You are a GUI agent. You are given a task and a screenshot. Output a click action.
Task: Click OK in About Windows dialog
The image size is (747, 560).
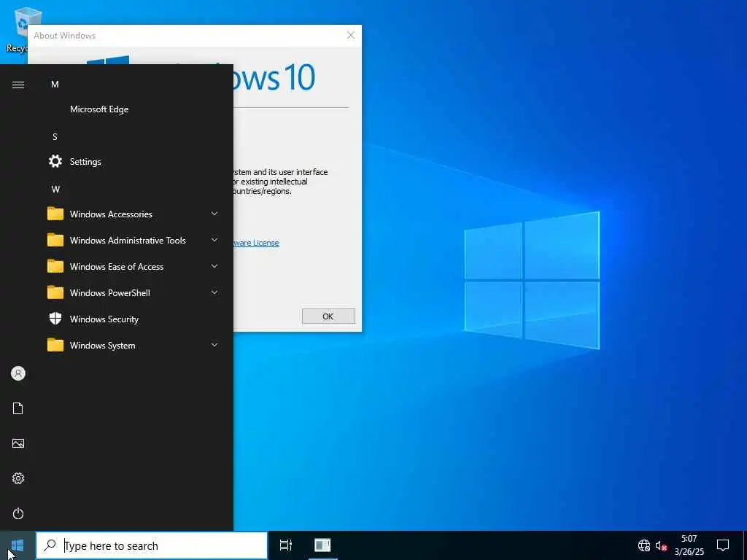click(x=328, y=316)
